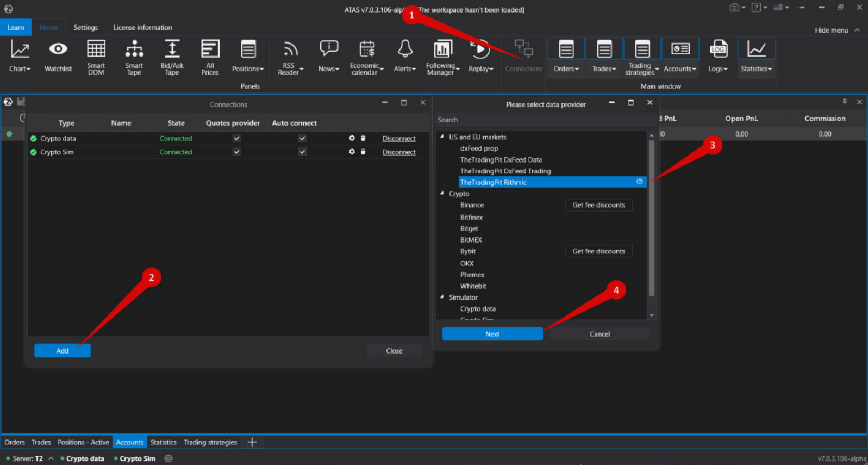Delete the Crypto Sim connection

(x=363, y=152)
